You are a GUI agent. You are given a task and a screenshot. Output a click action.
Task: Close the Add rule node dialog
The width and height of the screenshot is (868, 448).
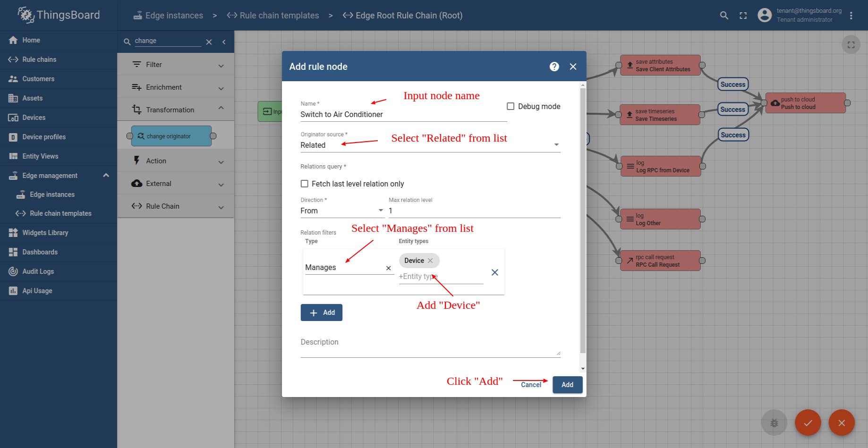coord(573,67)
